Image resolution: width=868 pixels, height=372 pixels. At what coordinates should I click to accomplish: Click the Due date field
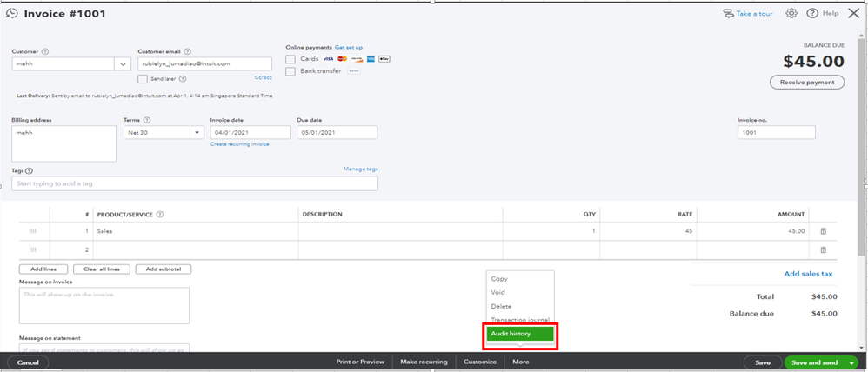[337, 132]
